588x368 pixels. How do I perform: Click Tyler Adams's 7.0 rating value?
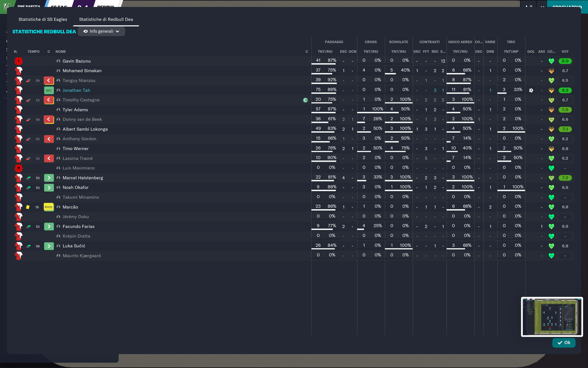(565, 110)
